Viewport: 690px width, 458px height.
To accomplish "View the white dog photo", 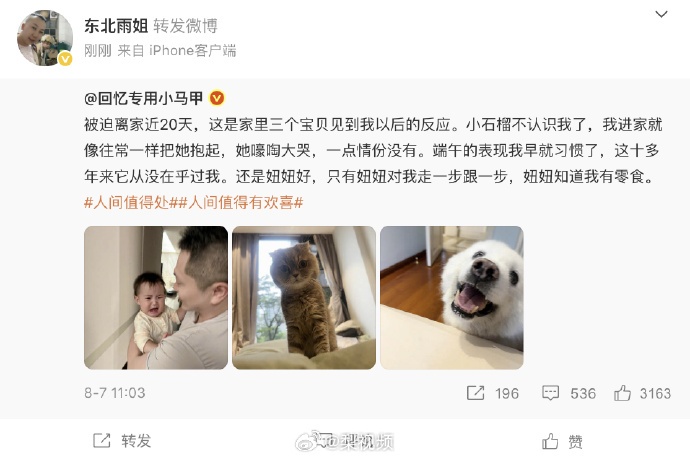I will coord(452,297).
